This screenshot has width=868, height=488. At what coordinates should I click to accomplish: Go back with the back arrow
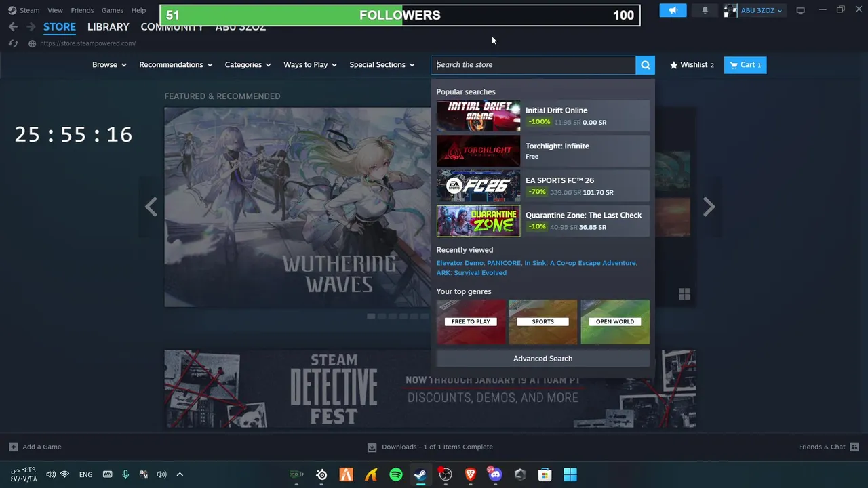pyautogui.click(x=13, y=26)
